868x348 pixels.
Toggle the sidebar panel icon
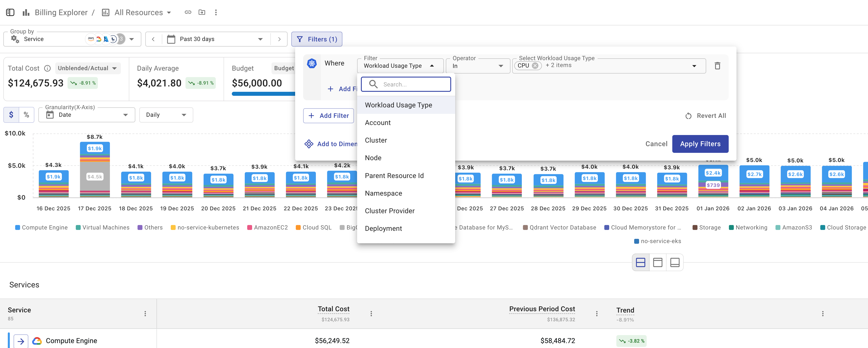[x=10, y=12]
